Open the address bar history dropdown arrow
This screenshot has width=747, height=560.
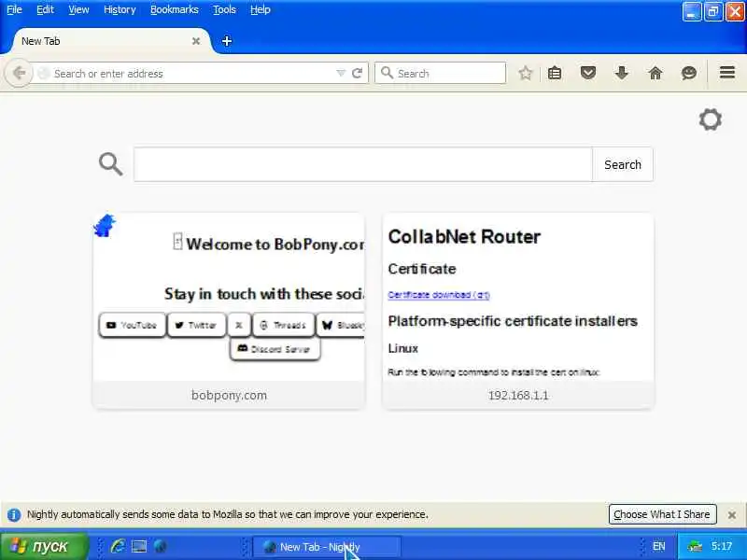tap(341, 74)
